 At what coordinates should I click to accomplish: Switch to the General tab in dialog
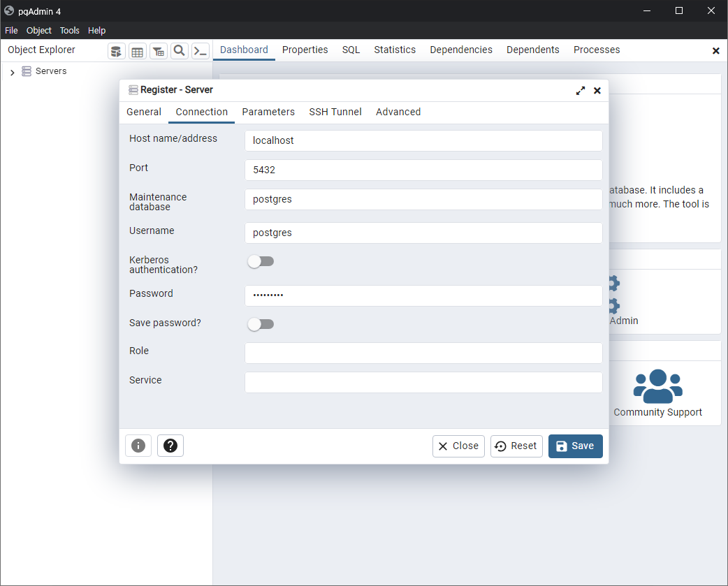point(144,112)
